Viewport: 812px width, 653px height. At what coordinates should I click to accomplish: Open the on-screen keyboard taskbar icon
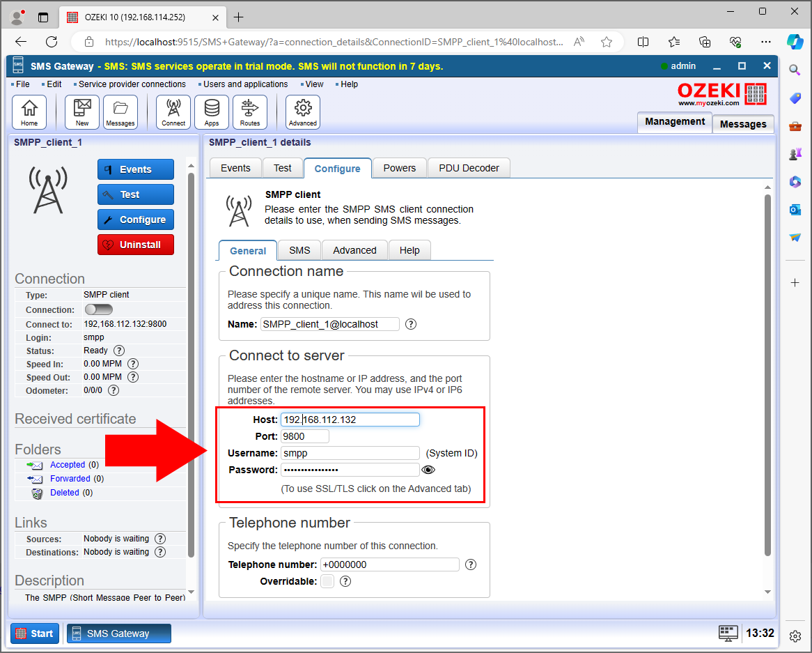pyautogui.click(x=728, y=633)
